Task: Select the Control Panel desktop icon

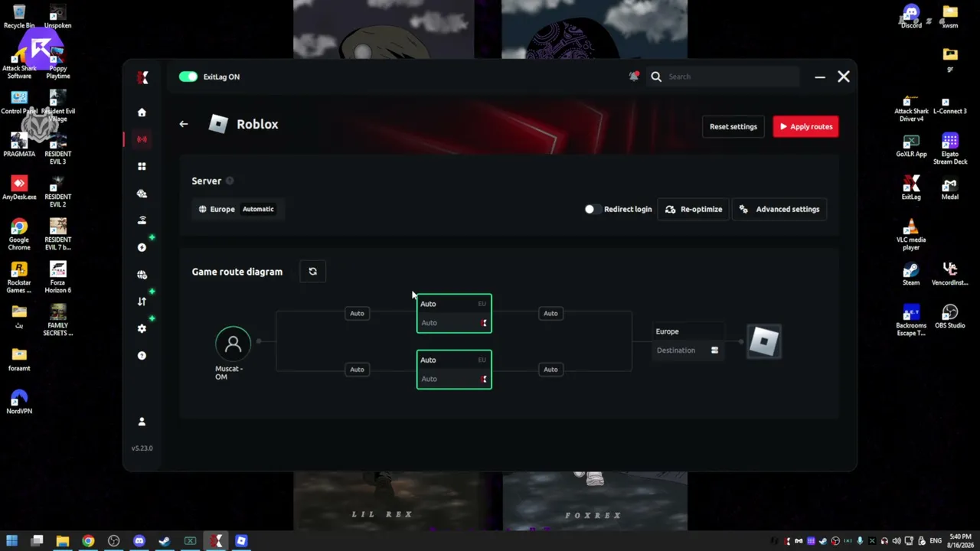Action: pos(19,102)
